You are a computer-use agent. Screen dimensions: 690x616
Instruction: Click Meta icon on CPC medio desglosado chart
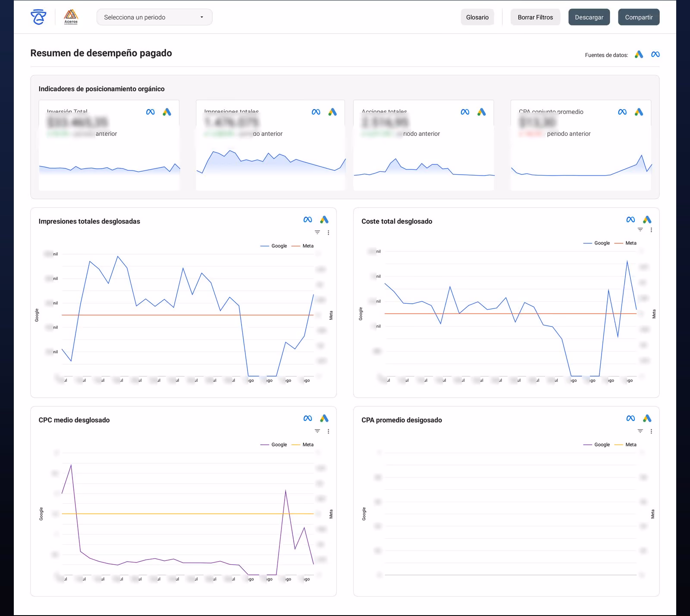tap(308, 418)
